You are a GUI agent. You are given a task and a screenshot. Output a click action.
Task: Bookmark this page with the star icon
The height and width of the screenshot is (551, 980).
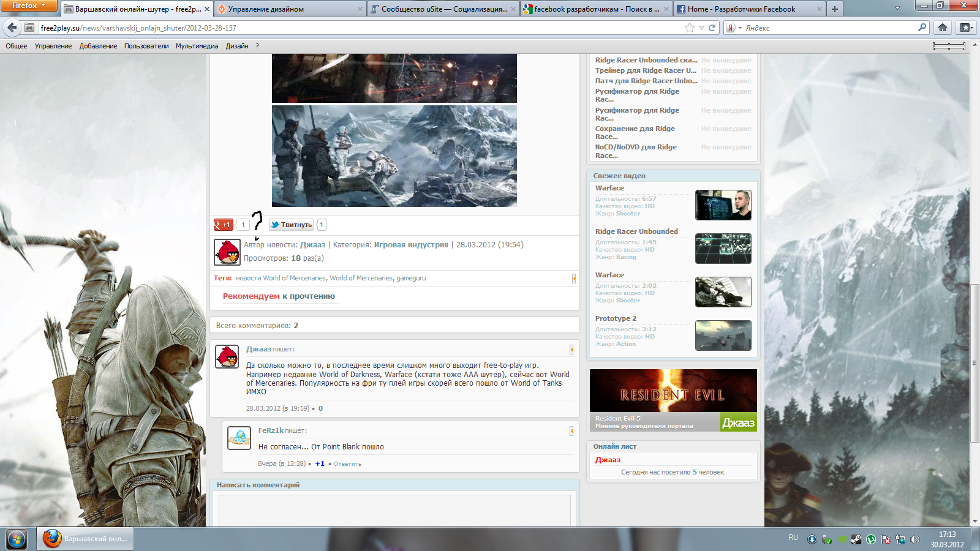pyautogui.click(x=690, y=28)
